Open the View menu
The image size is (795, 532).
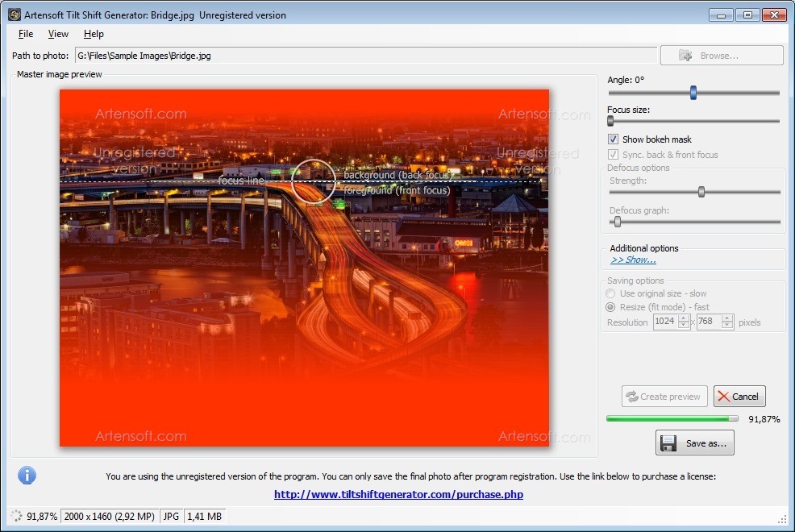point(57,34)
